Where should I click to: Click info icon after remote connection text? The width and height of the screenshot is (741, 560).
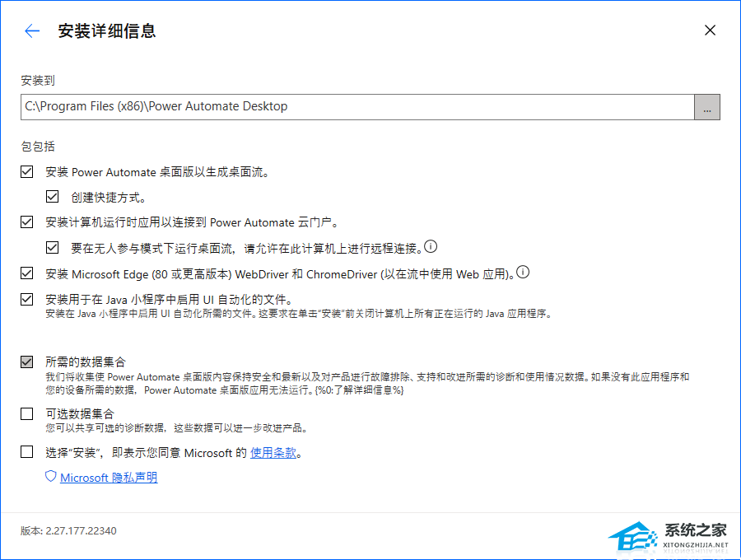pos(431,246)
